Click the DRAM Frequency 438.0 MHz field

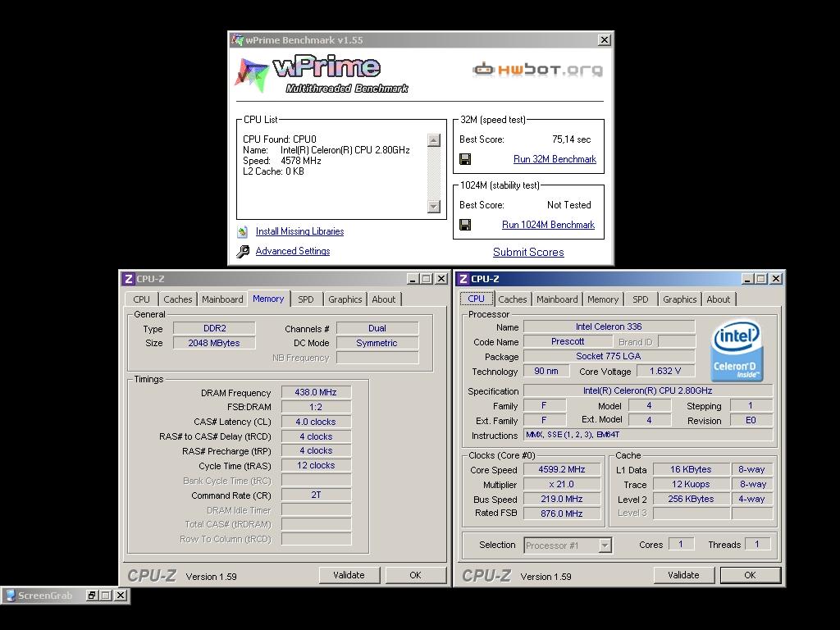[316, 392]
